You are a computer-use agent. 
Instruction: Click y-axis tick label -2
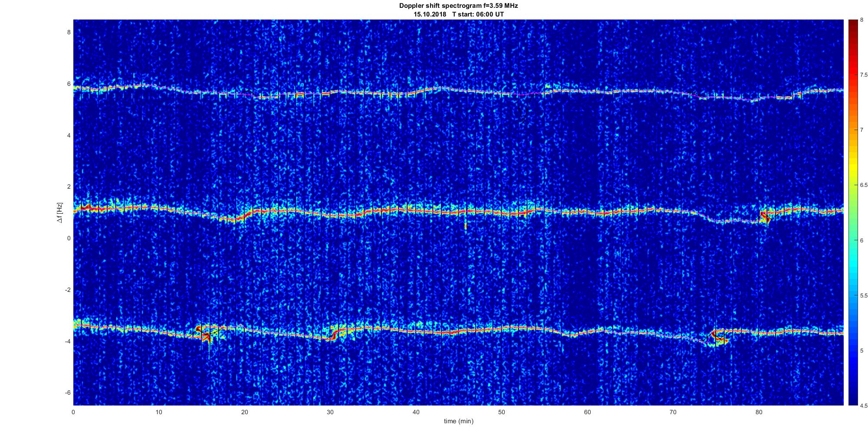(x=68, y=290)
